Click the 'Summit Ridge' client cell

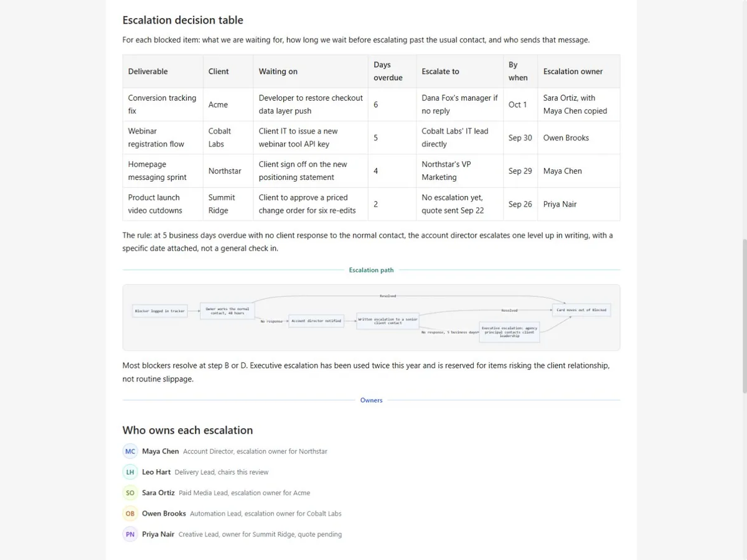[228, 204]
